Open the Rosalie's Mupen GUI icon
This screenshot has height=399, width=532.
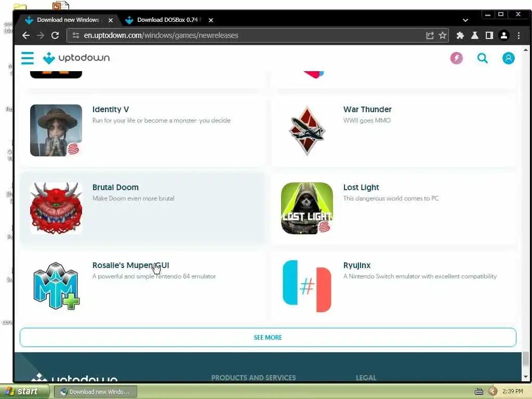pos(56,286)
